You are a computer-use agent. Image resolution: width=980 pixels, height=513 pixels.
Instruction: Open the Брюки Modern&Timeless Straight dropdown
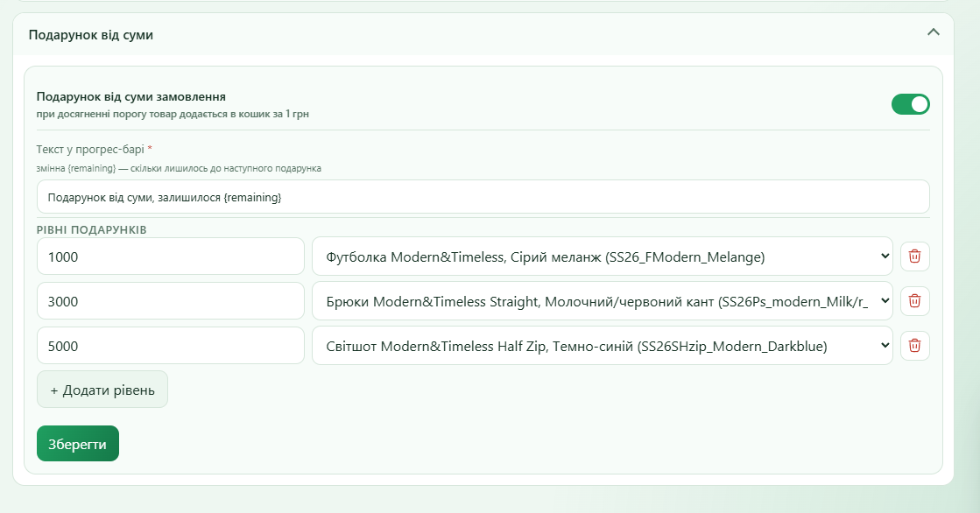point(602,301)
